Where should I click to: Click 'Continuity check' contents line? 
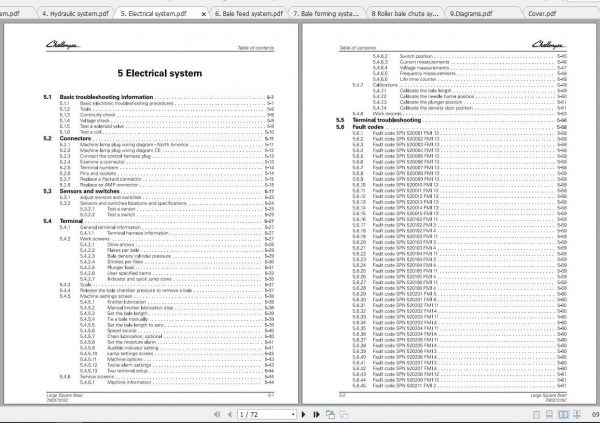[167, 115]
